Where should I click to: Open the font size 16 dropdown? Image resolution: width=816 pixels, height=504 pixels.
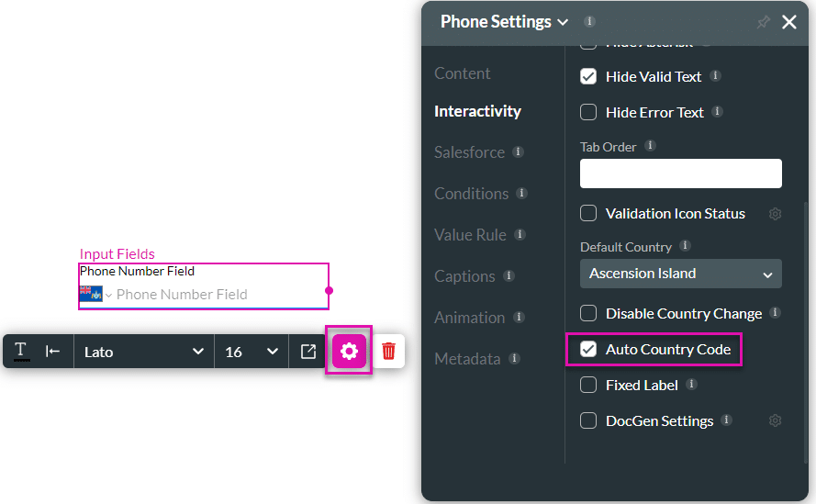(x=251, y=352)
